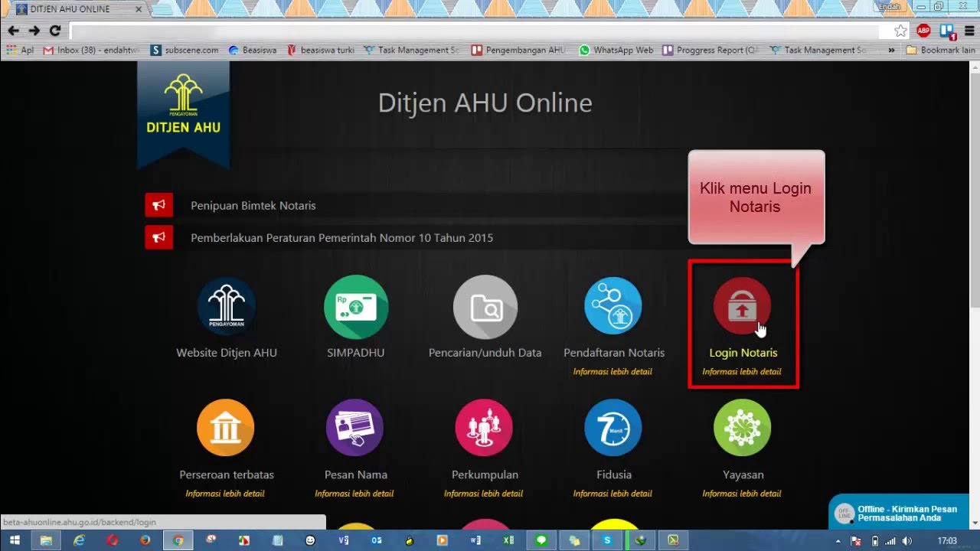The width and height of the screenshot is (980, 551).
Task: Open the WhatsApp Web bookmark
Action: coord(616,50)
